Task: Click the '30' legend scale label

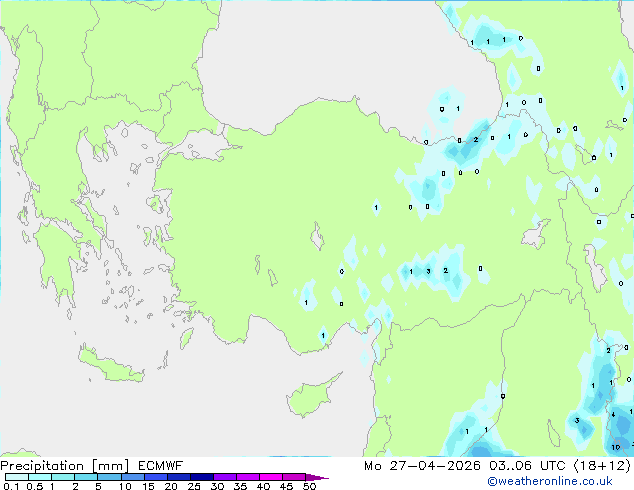Action: tap(217, 486)
